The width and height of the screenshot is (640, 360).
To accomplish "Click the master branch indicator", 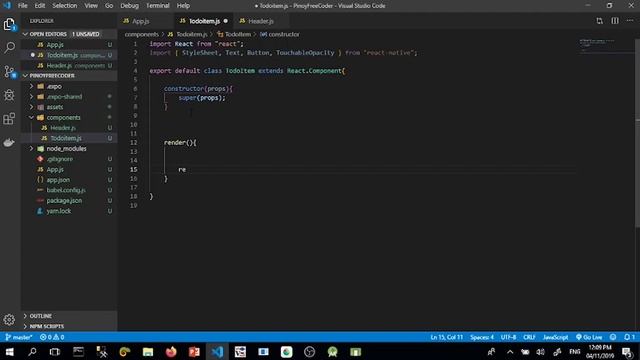I will [19, 337].
